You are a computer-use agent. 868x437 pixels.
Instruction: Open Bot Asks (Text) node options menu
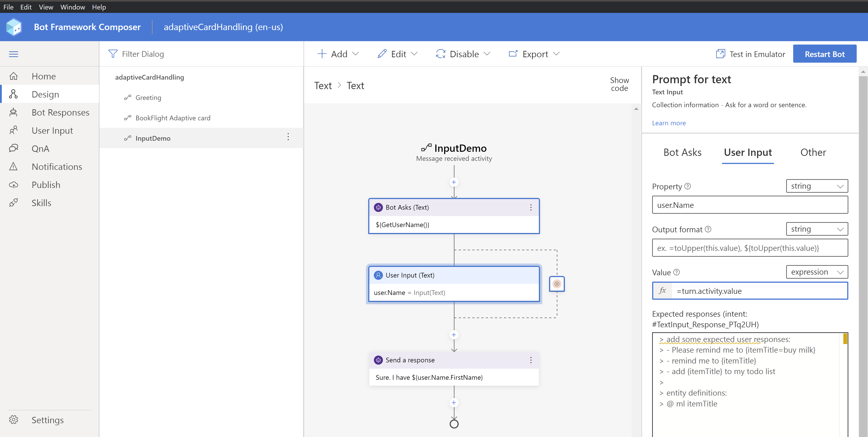[x=531, y=207]
